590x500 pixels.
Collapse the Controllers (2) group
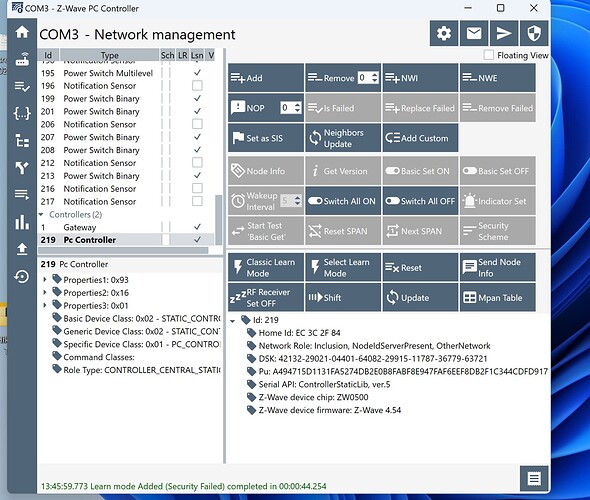41,214
